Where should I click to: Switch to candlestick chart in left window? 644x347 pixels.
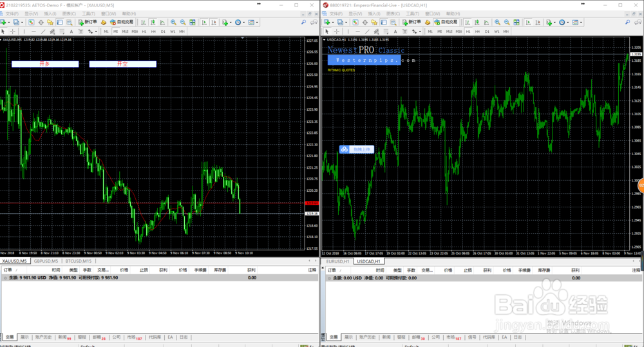point(153,22)
